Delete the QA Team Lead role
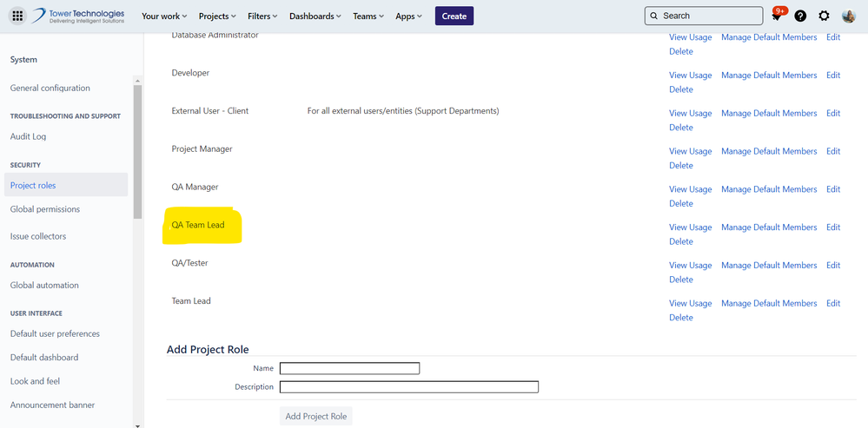The height and width of the screenshot is (428, 868). point(681,242)
